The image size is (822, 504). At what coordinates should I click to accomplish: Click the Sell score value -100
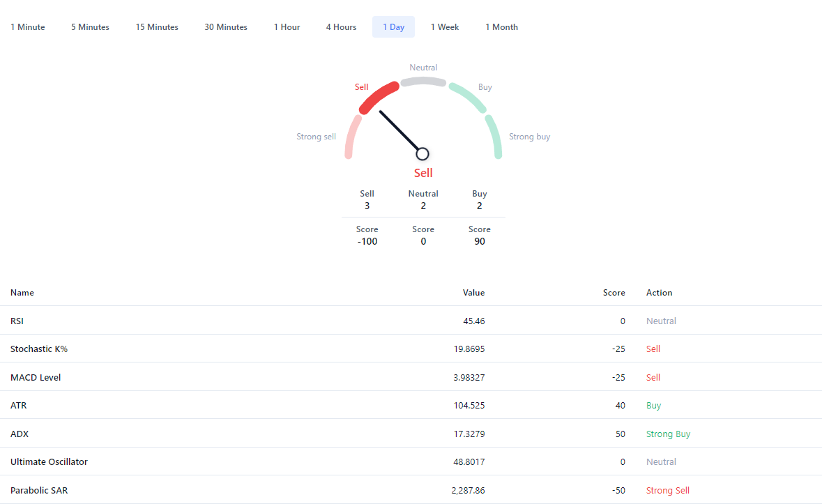click(x=367, y=241)
